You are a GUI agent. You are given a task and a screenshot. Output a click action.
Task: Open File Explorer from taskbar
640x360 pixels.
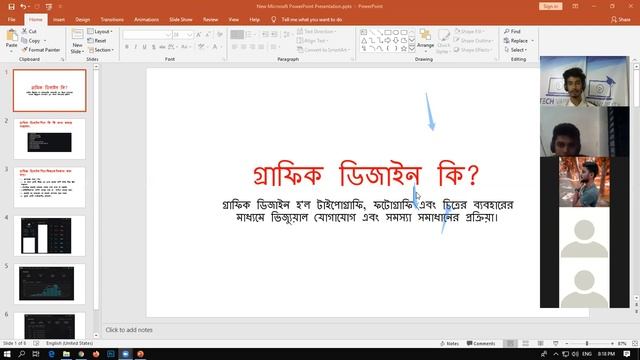pyautogui.click(x=66, y=354)
